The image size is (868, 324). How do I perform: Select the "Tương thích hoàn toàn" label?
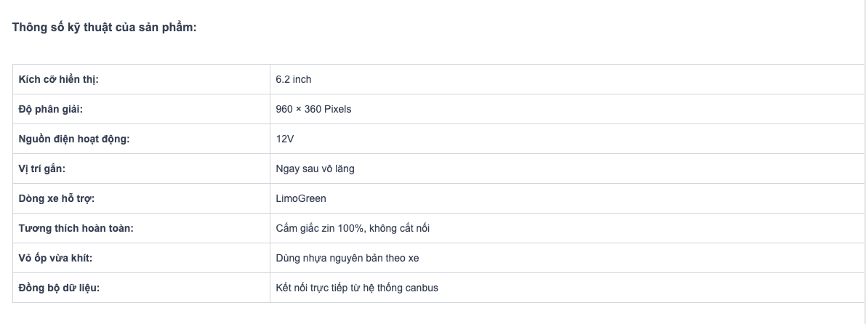(76, 228)
